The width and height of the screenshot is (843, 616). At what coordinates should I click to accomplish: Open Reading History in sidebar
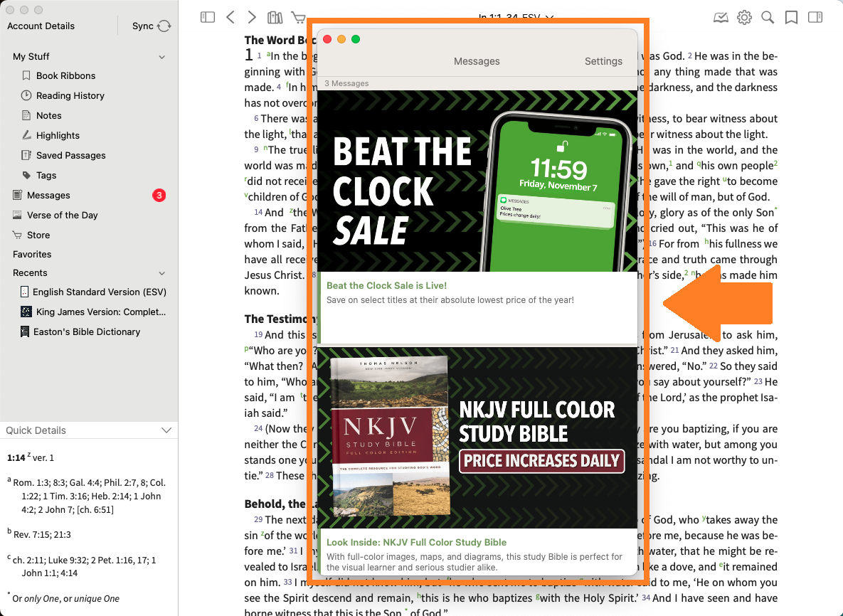pyautogui.click(x=70, y=95)
